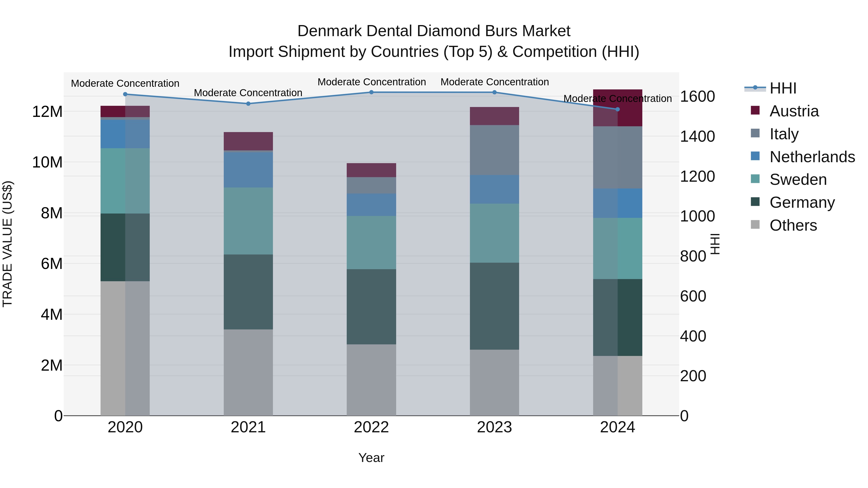Click the Germany legend color swatch
This screenshot has width=868, height=488.
[x=755, y=202]
